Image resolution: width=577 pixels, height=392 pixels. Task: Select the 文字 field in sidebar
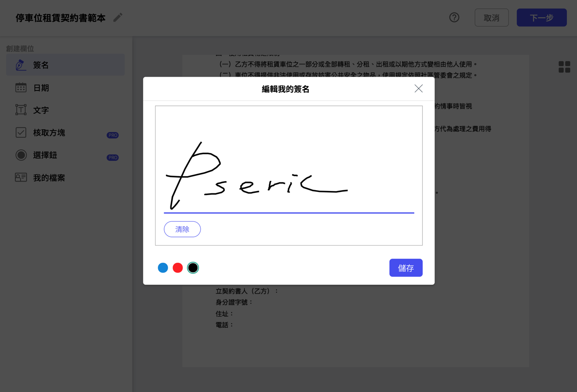(x=65, y=110)
